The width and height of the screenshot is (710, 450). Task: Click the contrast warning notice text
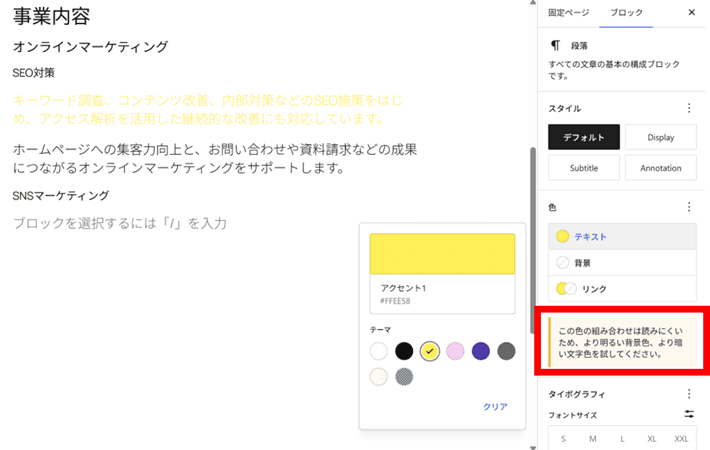(620, 342)
